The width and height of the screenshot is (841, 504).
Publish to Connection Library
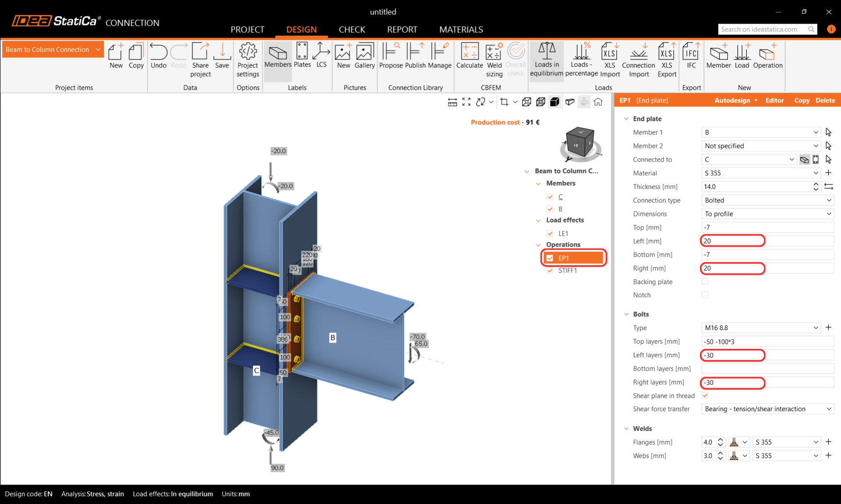click(415, 56)
